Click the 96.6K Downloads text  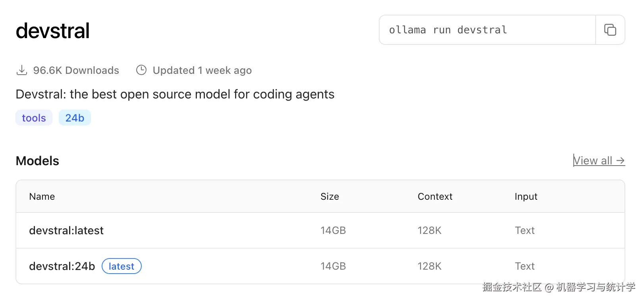(x=76, y=70)
